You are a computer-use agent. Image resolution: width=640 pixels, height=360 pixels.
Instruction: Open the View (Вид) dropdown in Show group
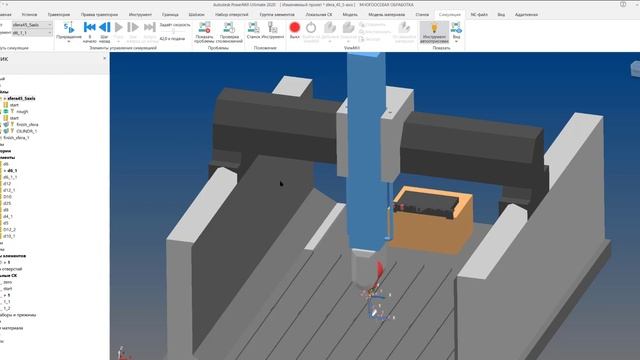pos(456,32)
